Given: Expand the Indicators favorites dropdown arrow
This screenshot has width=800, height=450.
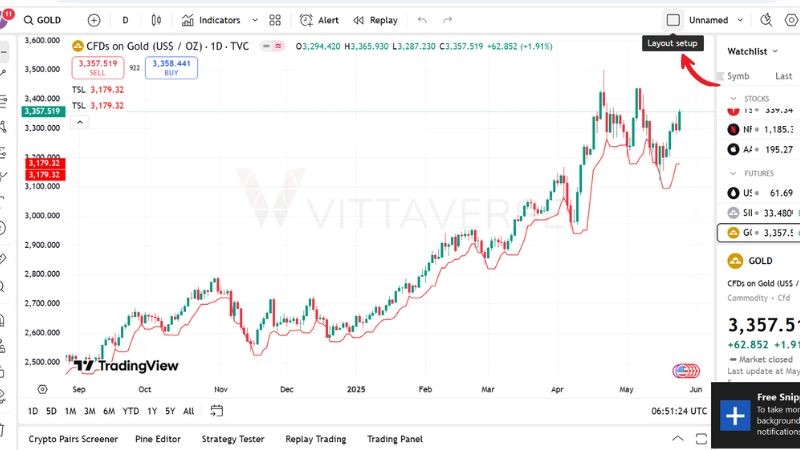Looking at the screenshot, I should [254, 20].
